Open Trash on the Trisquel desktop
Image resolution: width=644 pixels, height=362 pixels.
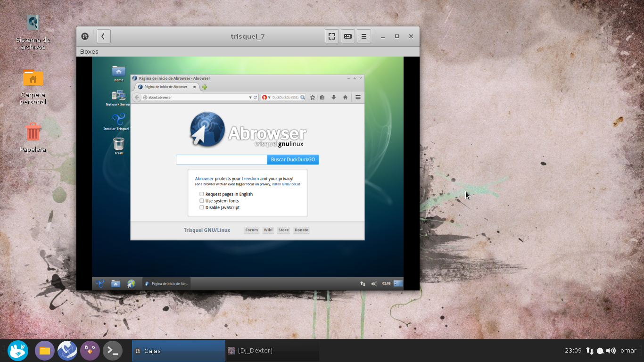pyautogui.click(x=119, y=145)
